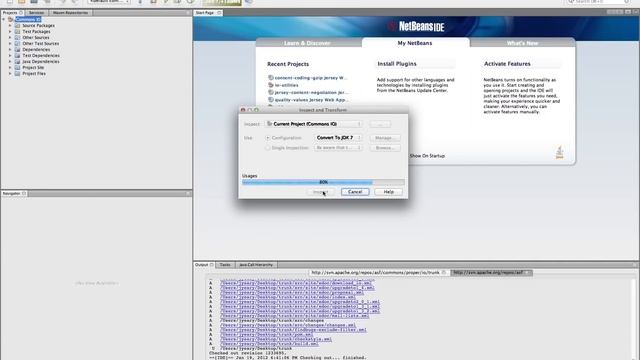Click the Project Site folder icon
640x360 pixels.
coord(18,67)
